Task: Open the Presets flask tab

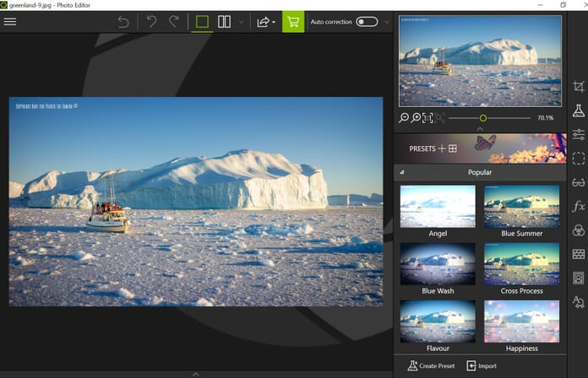Action: 578,111
